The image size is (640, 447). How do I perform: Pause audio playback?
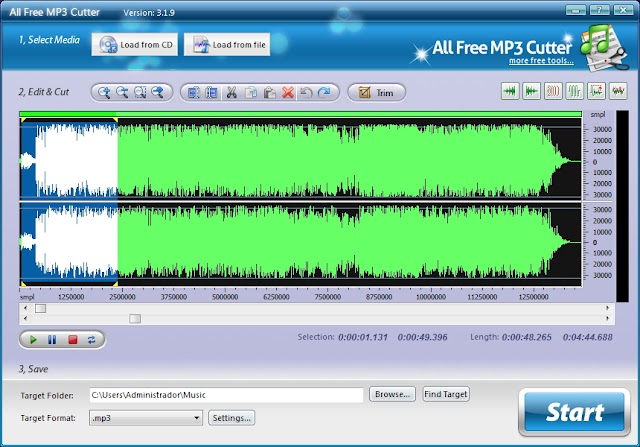click(x=52, y=340)
